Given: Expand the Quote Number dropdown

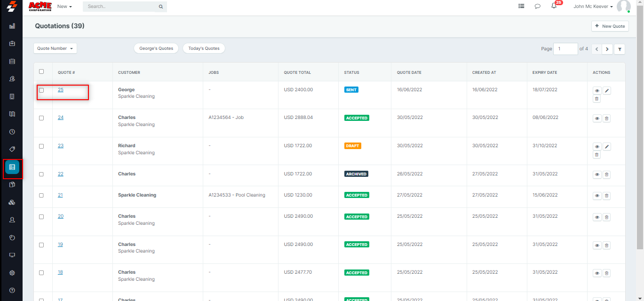Looking at the screenshot, I should pyautogui.click(x=55, y=48).
